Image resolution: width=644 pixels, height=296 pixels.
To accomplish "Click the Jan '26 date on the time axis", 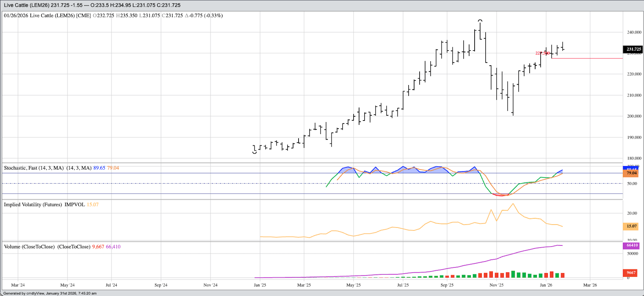I will 546,285.
